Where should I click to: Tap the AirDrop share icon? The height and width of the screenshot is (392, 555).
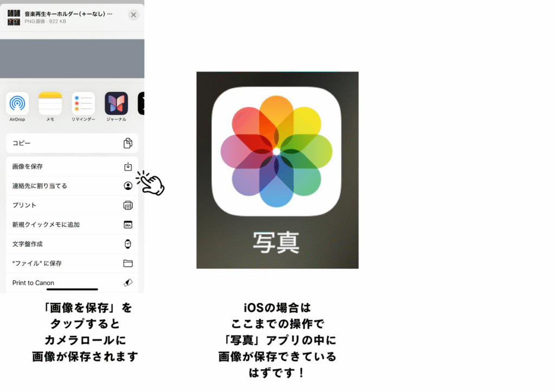pos(17,103)
